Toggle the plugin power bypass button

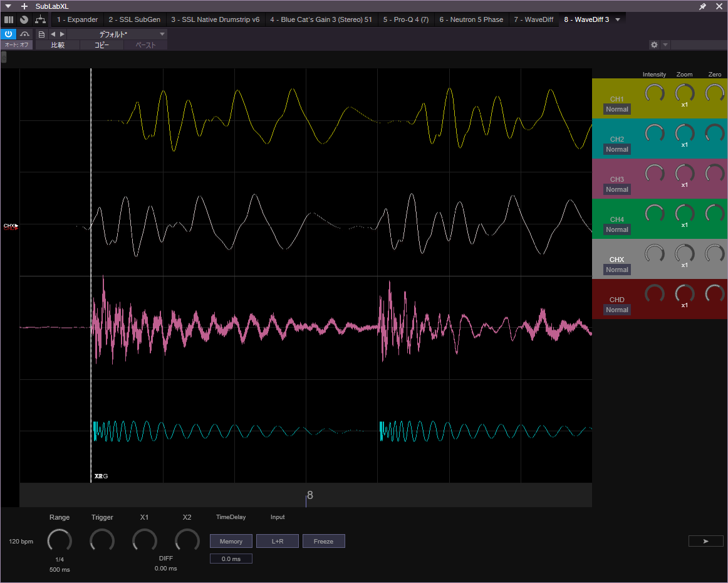point(8,34)
